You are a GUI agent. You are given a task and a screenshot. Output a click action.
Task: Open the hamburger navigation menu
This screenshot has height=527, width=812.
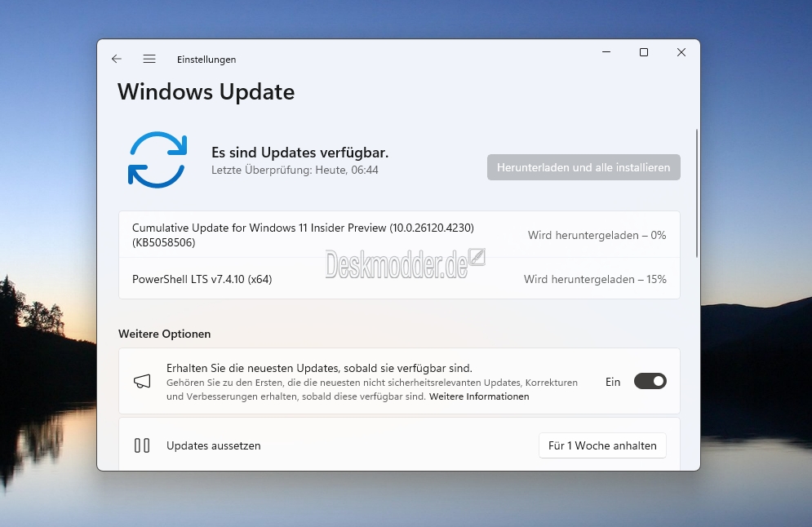149,59
